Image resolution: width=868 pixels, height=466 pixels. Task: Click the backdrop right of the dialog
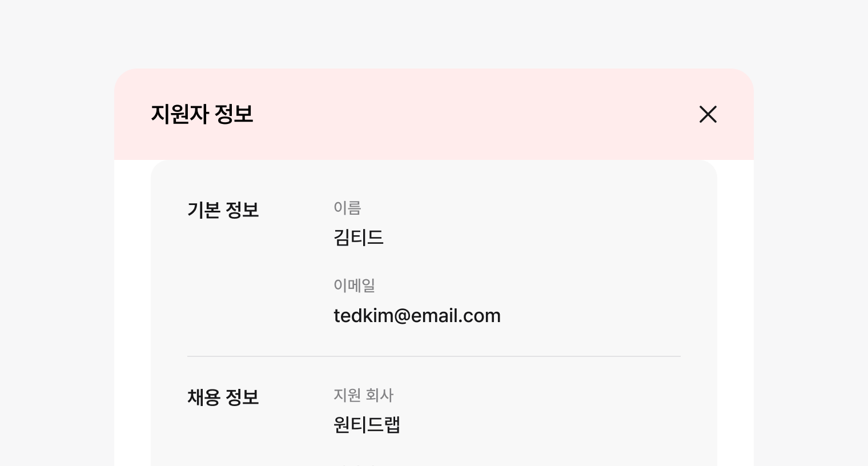click(811, 257)
